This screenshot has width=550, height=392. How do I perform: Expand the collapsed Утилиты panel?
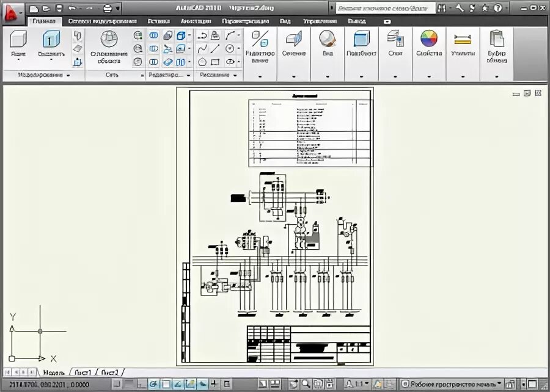[463, 54]
